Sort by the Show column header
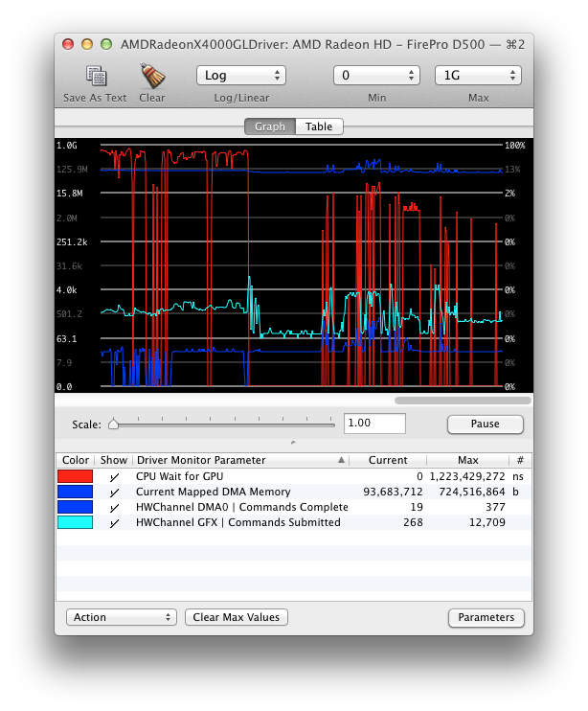Viewport: 588px width, 711px height. [x=113, y=460]
